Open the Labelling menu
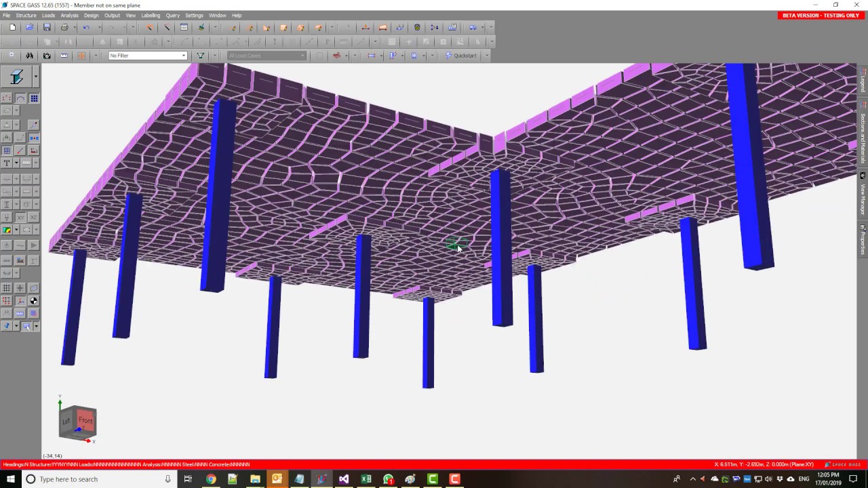Viewport: 868px width, 488px height. (151, 15)
